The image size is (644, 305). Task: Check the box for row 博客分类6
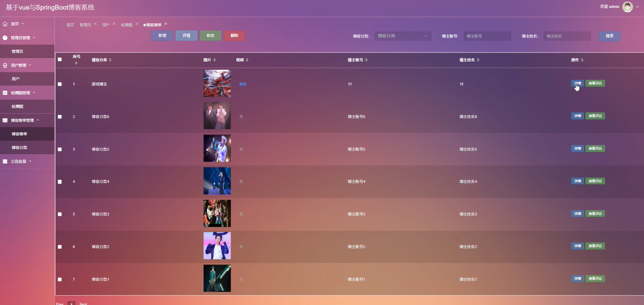coord(60,117)
